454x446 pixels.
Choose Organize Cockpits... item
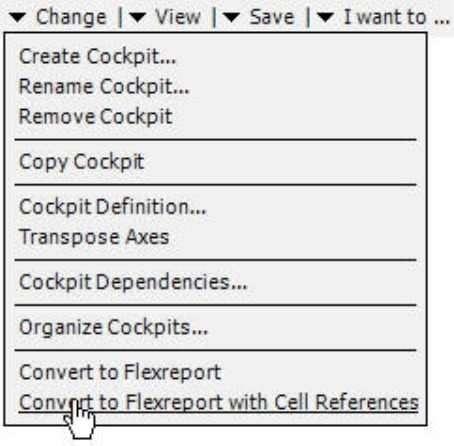click(114, 327)
